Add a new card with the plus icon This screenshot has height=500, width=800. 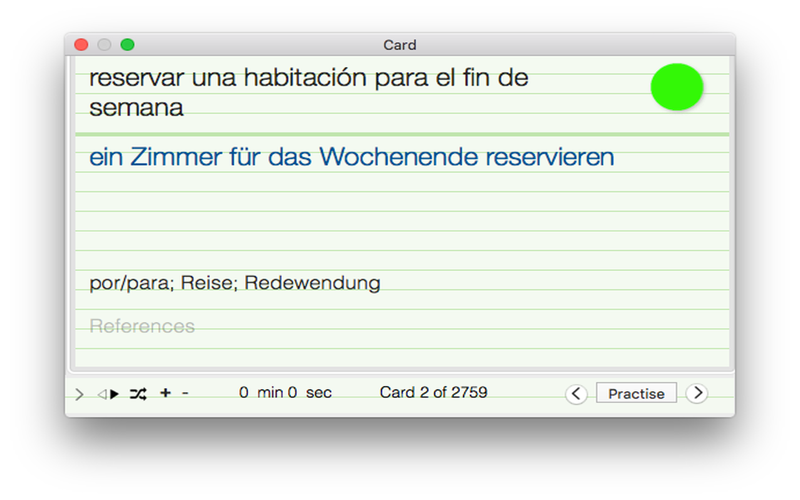click(x=165, y=392)
